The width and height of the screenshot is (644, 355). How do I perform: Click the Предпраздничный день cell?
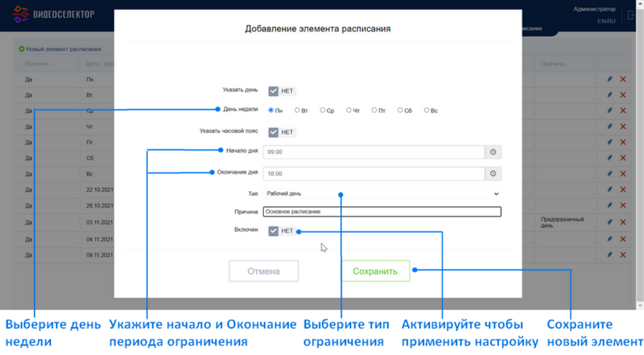562,223
